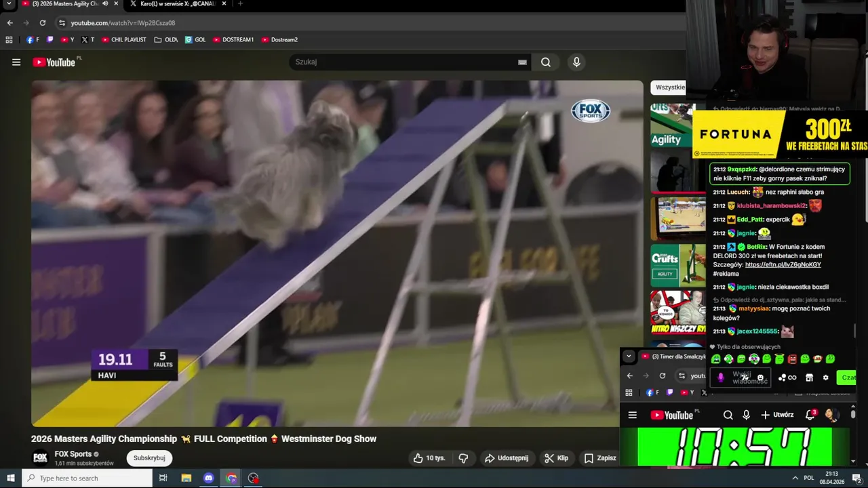
Task: Share video using Udostępnij button
Action: point(506,458)
